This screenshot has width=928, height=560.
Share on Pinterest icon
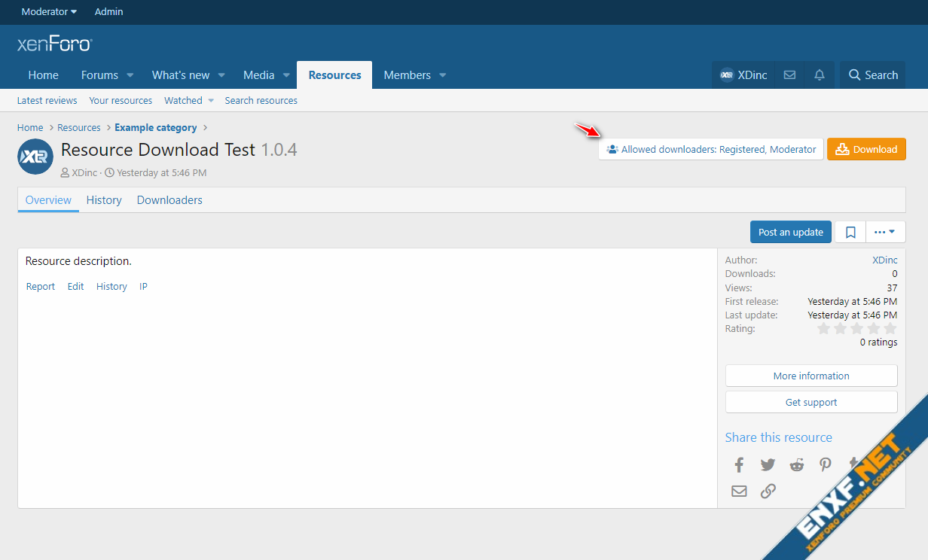pyautogui.click(x=826, y=464)
